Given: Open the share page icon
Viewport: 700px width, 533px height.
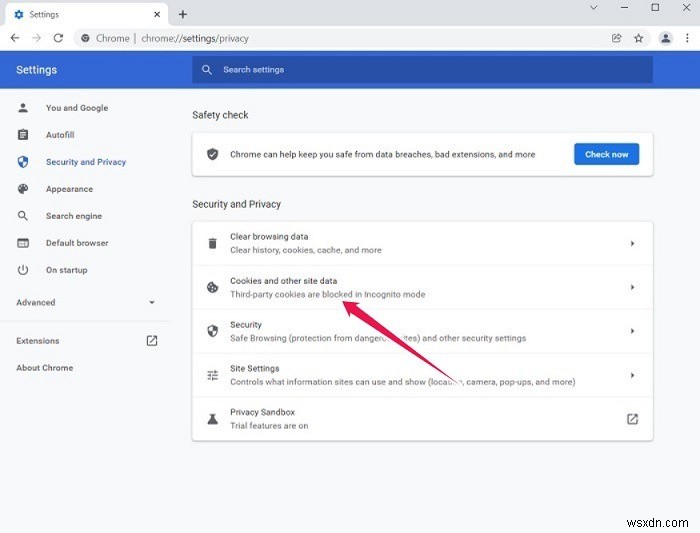Looking at the screenshot, I should click(x=617, y=38).
